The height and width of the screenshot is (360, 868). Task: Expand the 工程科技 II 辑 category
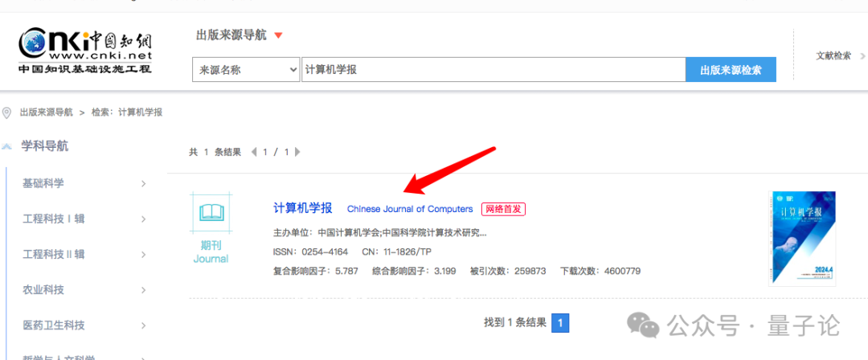144,255
